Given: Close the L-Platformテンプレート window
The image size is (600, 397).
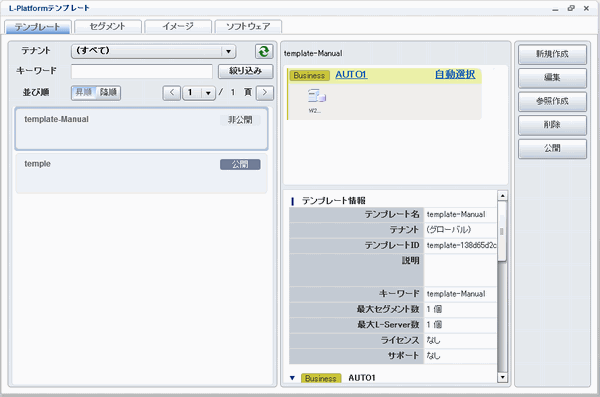Looking at the screenshot, I should [x=586, y=8].
